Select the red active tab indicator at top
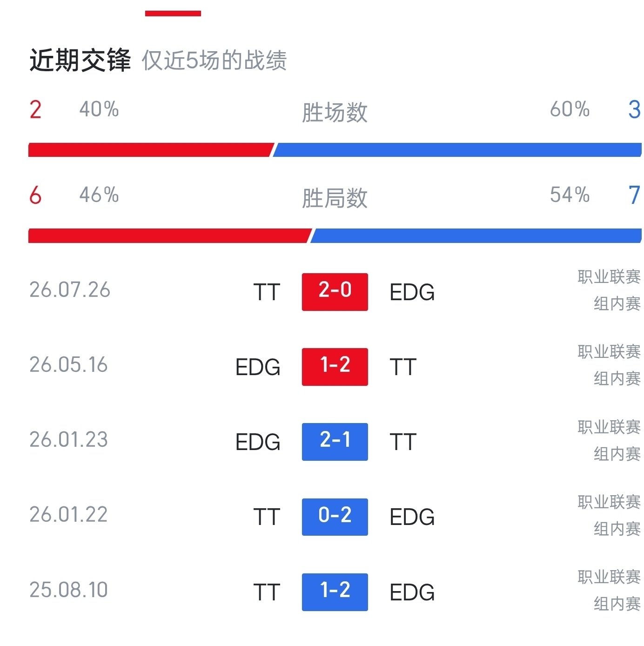 [x=173, y=13]
